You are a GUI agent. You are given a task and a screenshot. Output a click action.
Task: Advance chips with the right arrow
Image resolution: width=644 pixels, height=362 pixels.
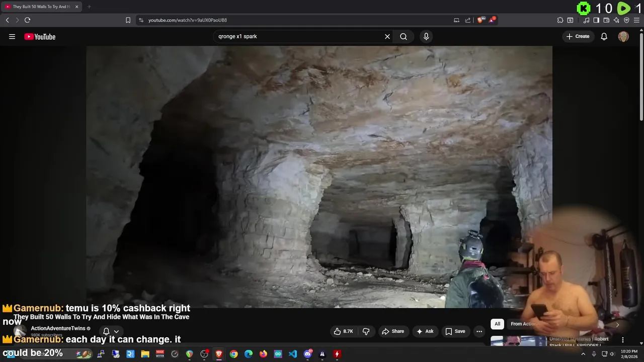617,324
